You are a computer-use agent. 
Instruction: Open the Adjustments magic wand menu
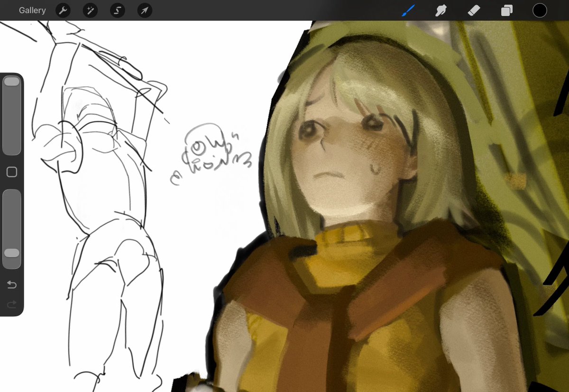[x=90, y=10]
